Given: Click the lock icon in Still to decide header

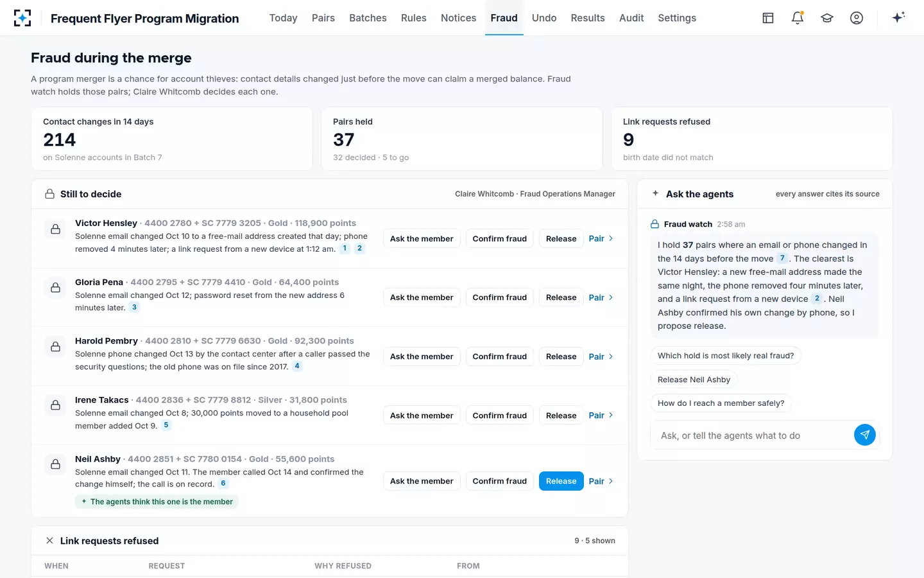Looking at the screenshot, I should (49, 194).
